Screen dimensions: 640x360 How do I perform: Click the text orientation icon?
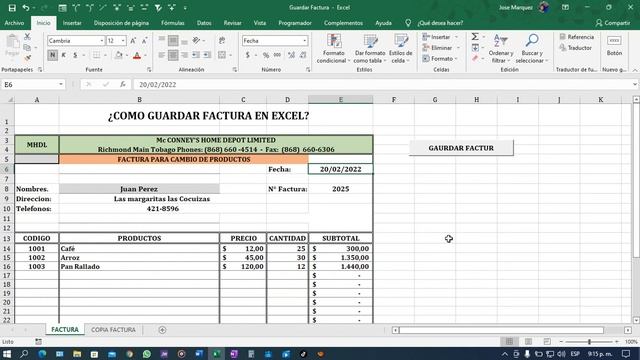tap(196, 40)
